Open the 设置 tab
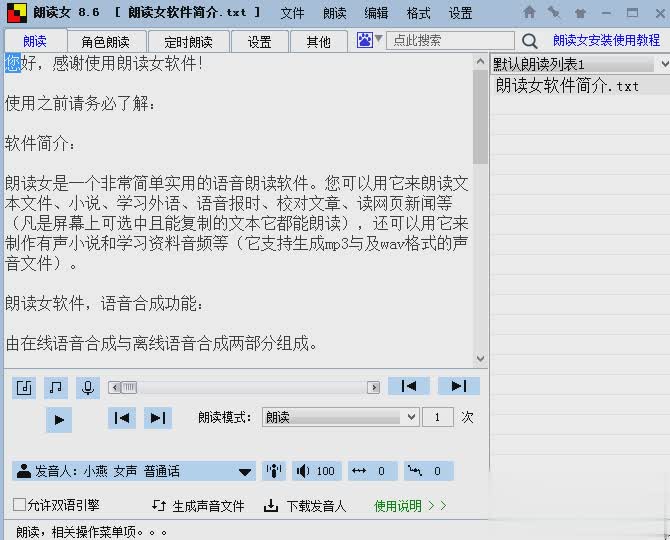Image resolution: width=670 pixels, height=540 pixels. click(259, 42)
